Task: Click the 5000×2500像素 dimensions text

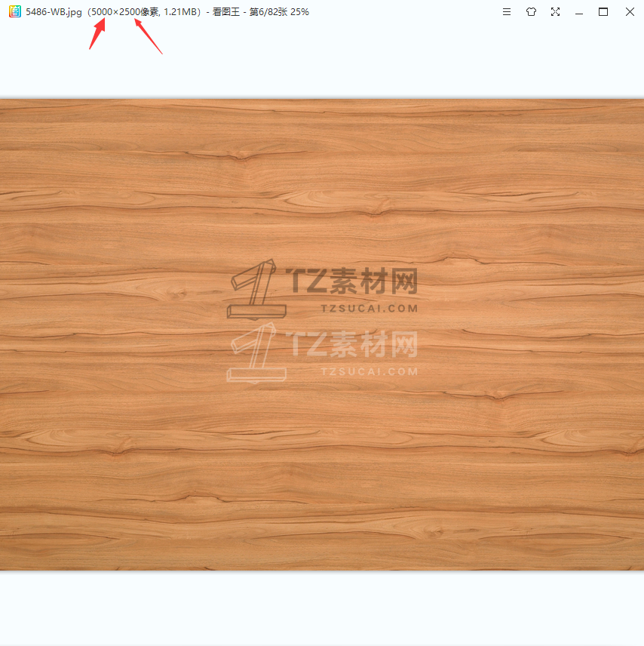Action: click(x=125, y=12)
